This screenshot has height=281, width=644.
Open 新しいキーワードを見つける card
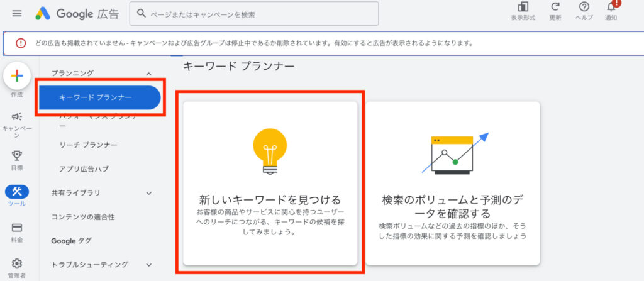(x=270, y=183)
